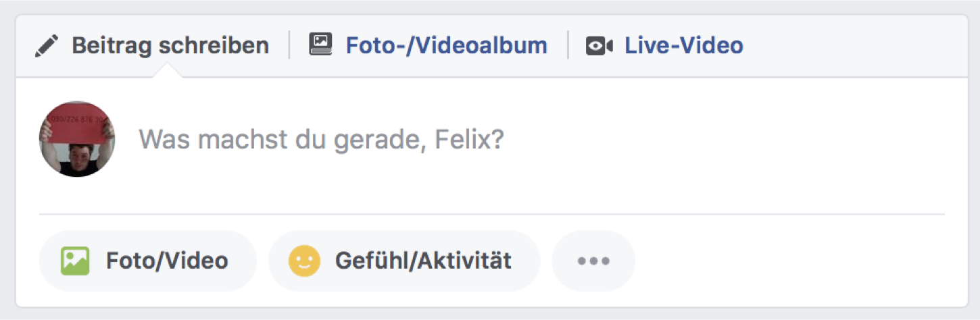Click empty composer area right of placeholder
Screen dimensions: 980x320
click(710, 140)
